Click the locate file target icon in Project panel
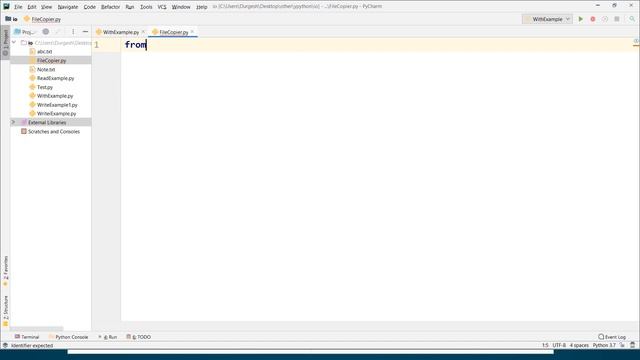 point(46,32)
